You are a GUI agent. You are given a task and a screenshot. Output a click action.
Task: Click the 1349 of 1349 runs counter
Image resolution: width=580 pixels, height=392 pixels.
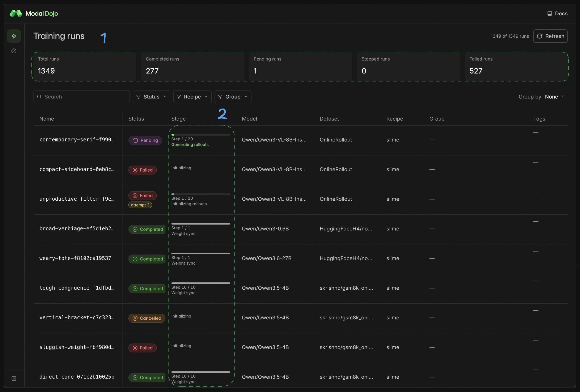coord(510,36)
